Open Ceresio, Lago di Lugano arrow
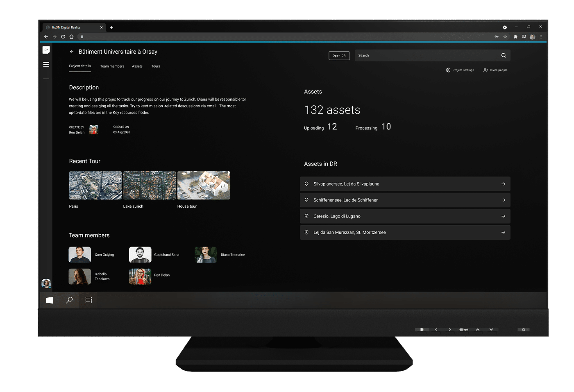This screenshot has width=574, height=392. (x=504, y=216)
